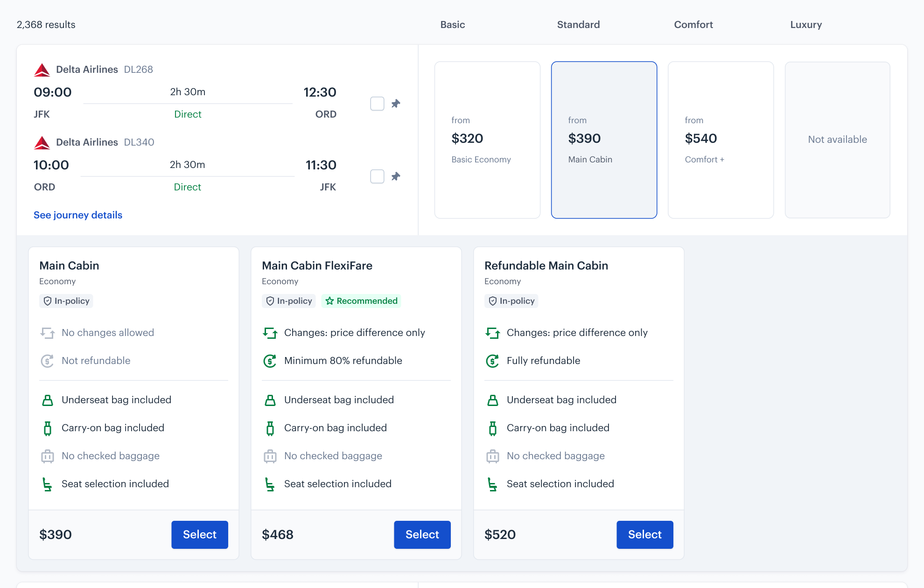Image resolution: width=924 pixels, height=588 pixels.
Task: Click the DL268 flight number
Action: pyautogui.click(x=139, y=70)
